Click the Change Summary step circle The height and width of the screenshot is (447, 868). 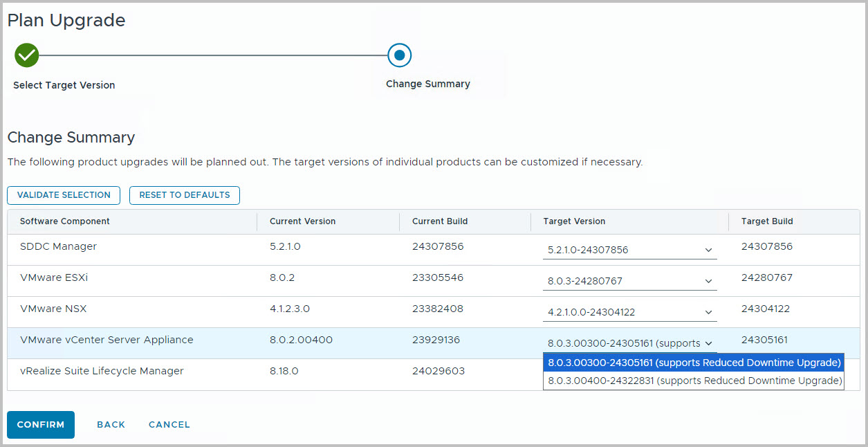click(400, 55)
